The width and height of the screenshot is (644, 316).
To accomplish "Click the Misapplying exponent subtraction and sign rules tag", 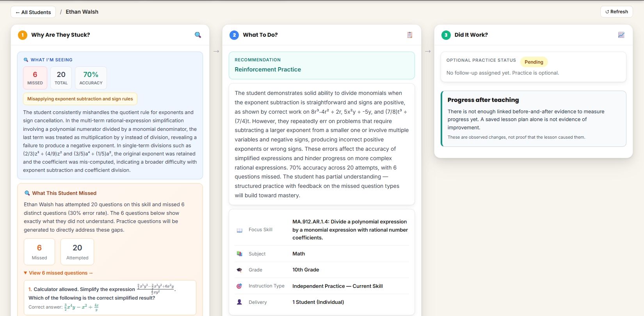I will coord(80,99).
